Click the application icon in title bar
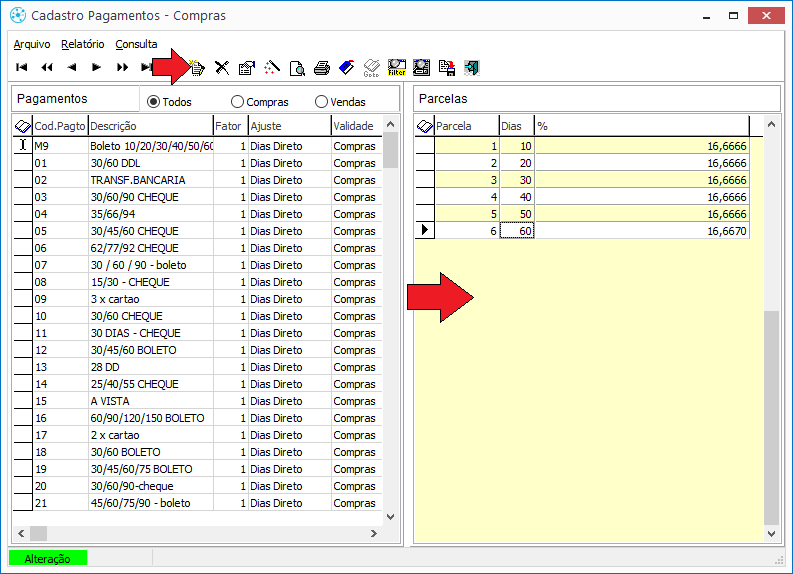Viewport: 793px width, 574px height. tap(18, 15)
